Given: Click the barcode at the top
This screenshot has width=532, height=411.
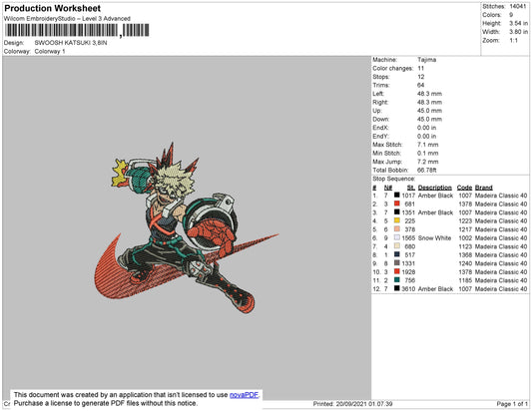Looking at the screenshot, I should pyautogui.click(x=77, y=31).
